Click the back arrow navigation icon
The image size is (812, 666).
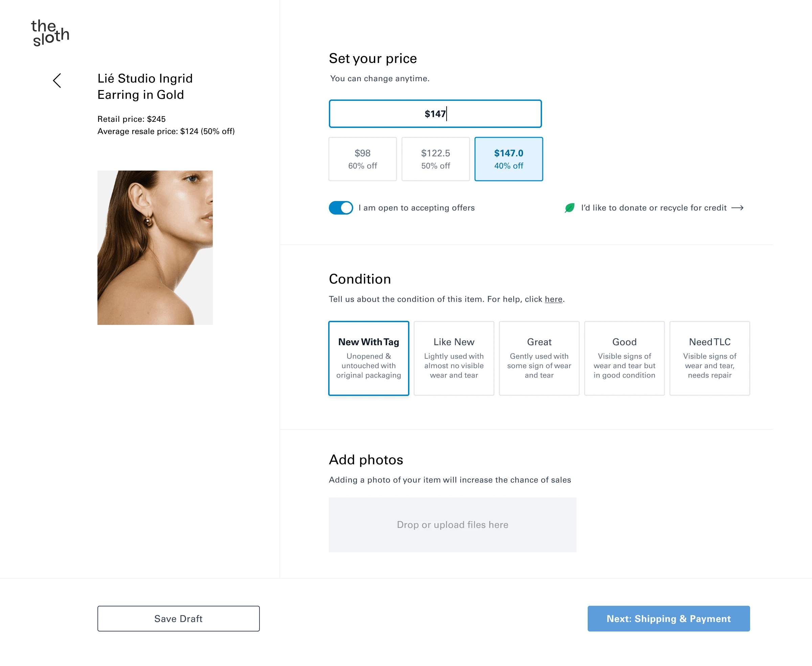58,80
